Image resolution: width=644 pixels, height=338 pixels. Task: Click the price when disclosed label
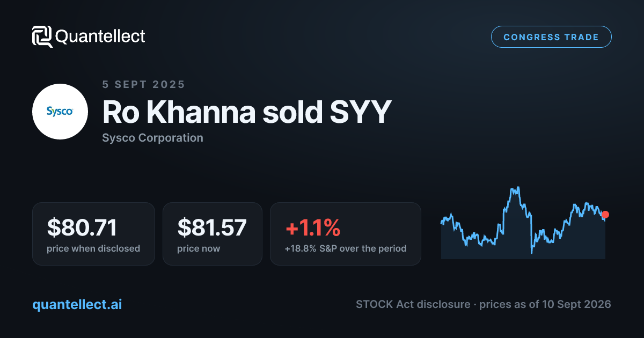pyautogui.click(x=93, y=248)
